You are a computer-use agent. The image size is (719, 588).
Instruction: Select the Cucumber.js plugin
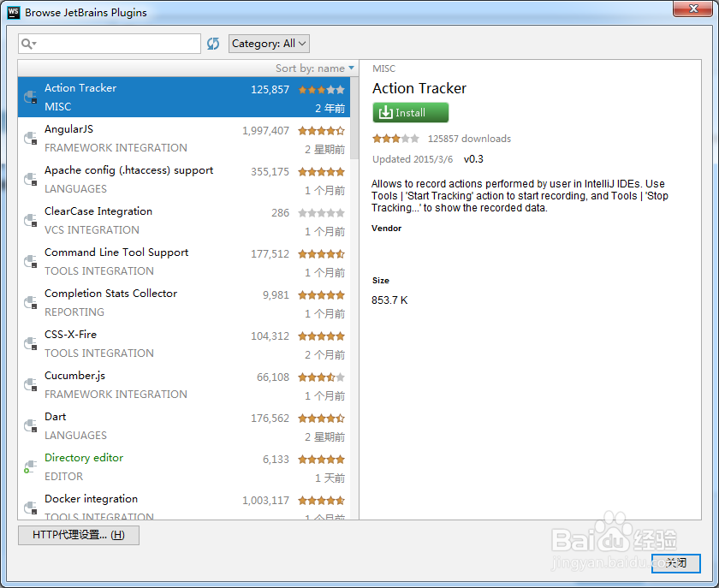[x=184, y=384]
